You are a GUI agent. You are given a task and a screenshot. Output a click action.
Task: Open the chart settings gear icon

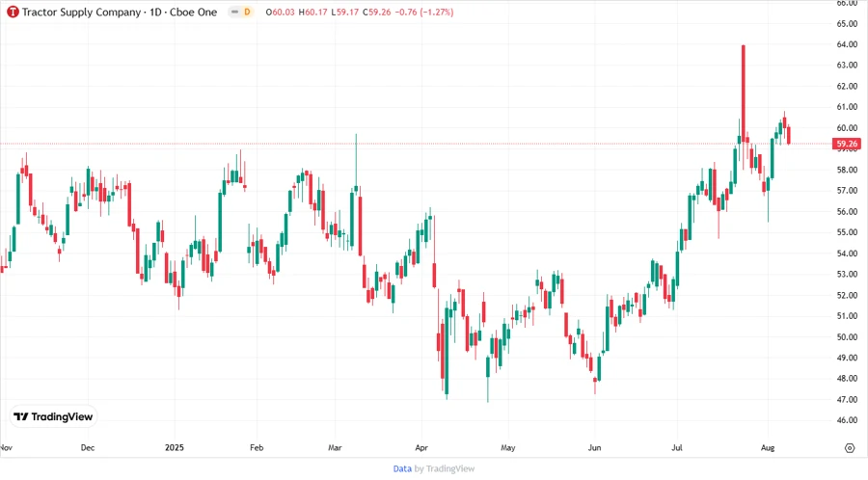pos(850,448)
